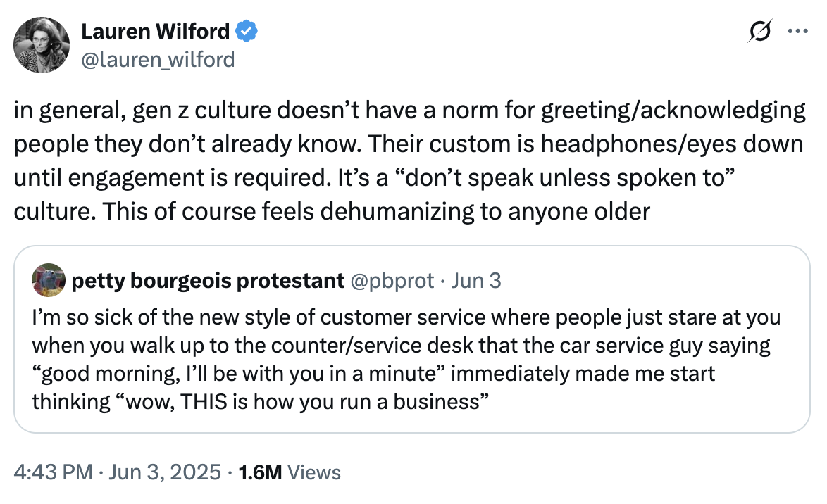The image size is (827, 504).
Task: Open the quoted tweet about customer service
Action: [x=412, y=339]
